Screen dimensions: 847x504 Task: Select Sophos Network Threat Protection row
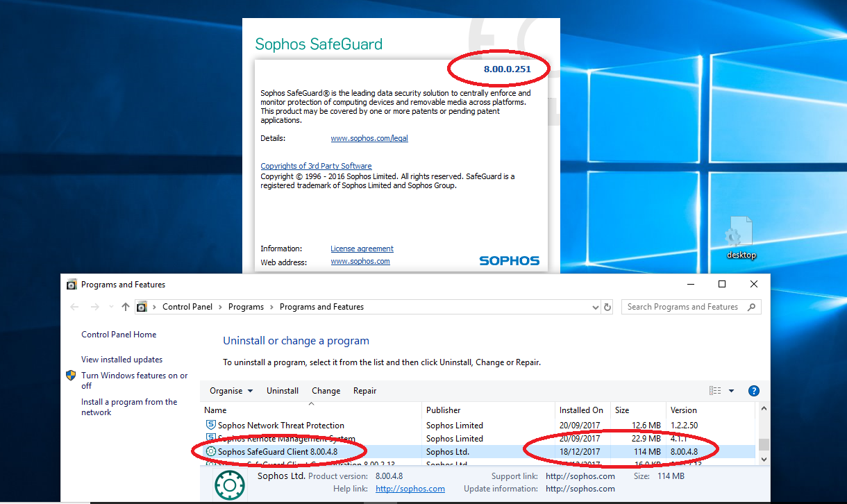[x=478, y=426]
